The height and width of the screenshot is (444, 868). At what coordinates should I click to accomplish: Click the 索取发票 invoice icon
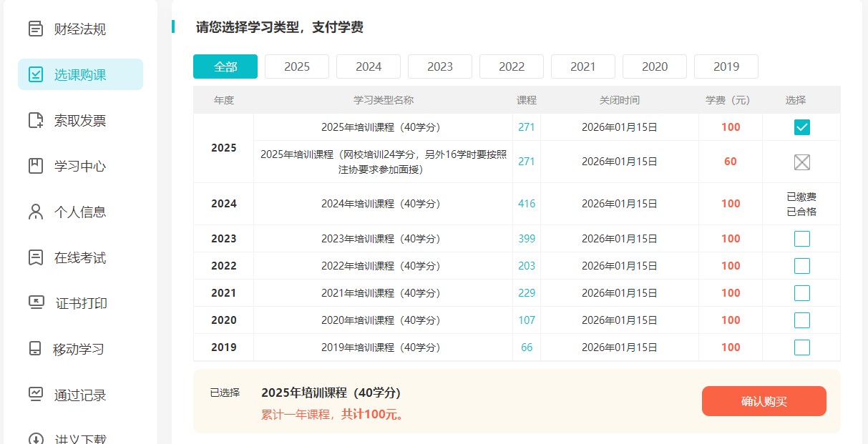35,120
